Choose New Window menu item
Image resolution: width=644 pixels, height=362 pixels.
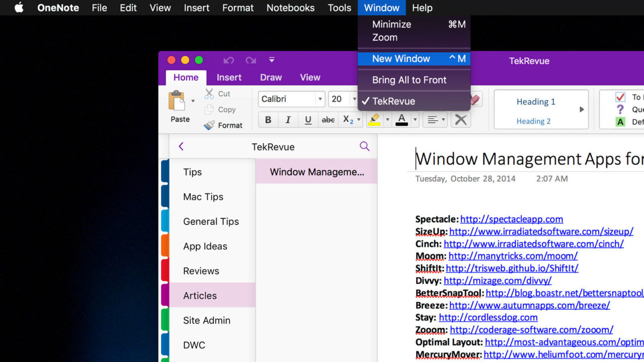point(414,59)
